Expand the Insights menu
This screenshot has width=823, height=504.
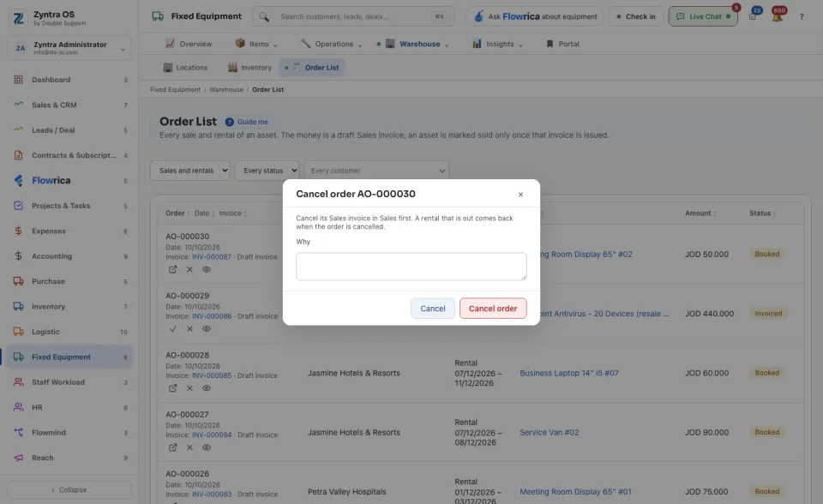coord(497,44)
